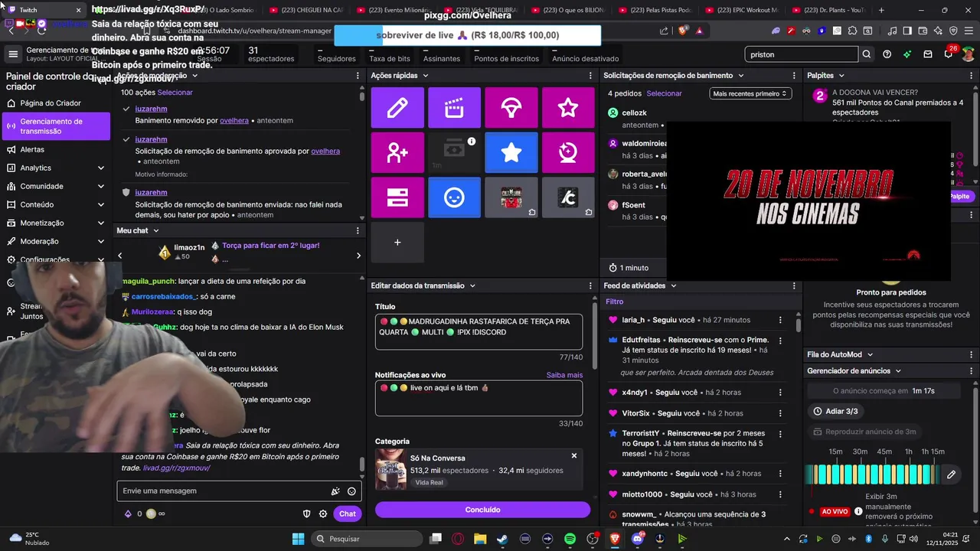
Task: Click the clapperboard clip quick action
Action: [x=454, y=108]
